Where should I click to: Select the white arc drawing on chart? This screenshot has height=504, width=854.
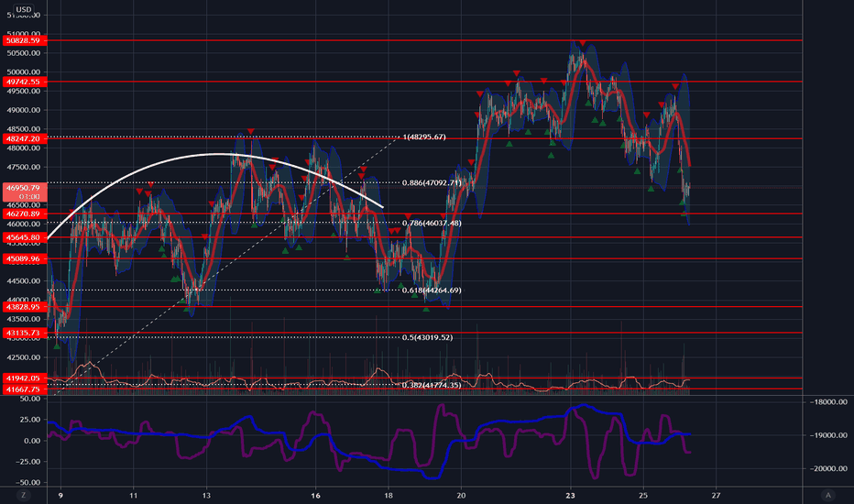(218, 154)
